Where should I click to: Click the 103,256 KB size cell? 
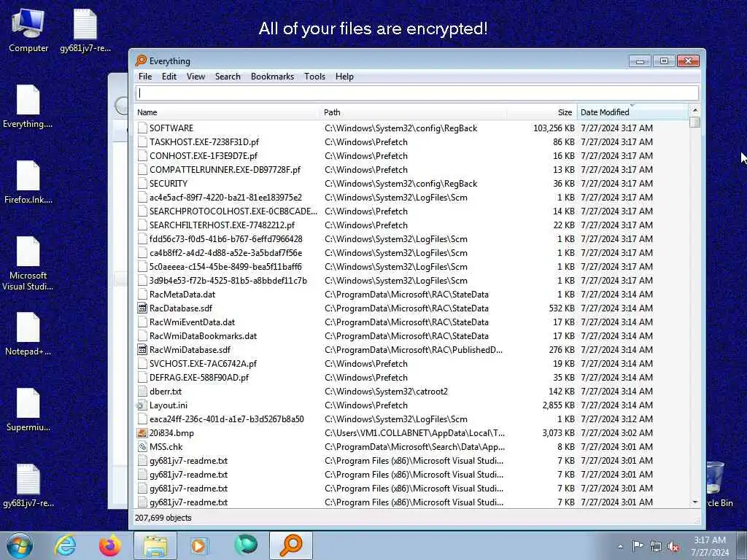click(554, 128)
